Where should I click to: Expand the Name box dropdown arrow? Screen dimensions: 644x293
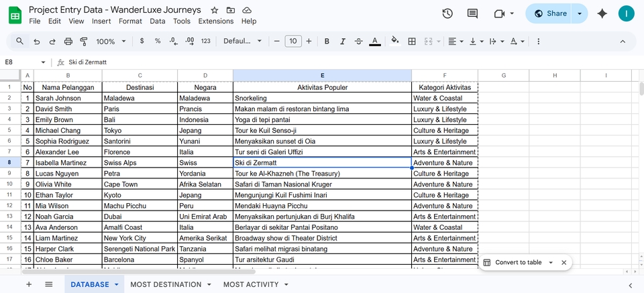tap(44, 62)
